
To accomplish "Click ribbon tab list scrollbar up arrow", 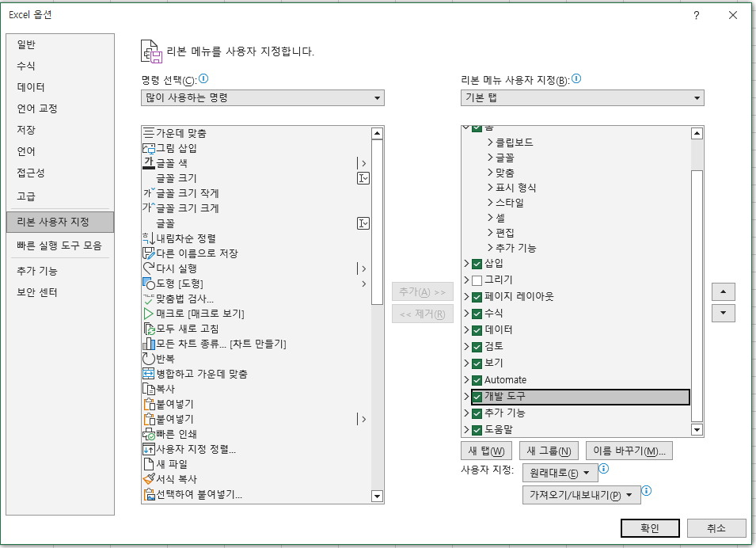I will (697, 133).
